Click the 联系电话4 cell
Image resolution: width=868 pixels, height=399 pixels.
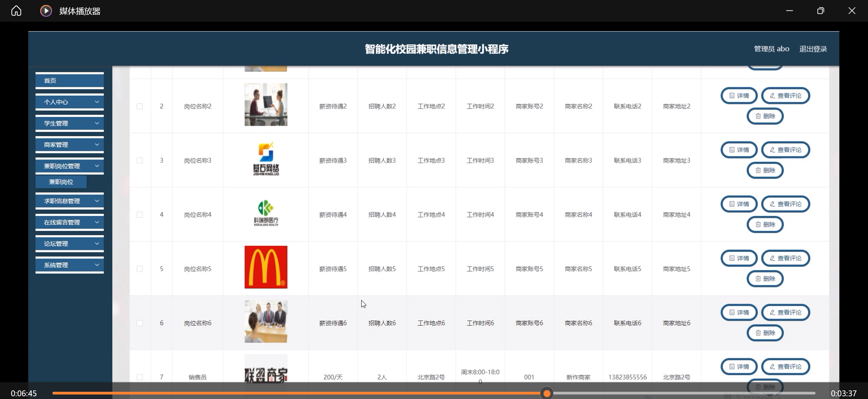point(627,215)
